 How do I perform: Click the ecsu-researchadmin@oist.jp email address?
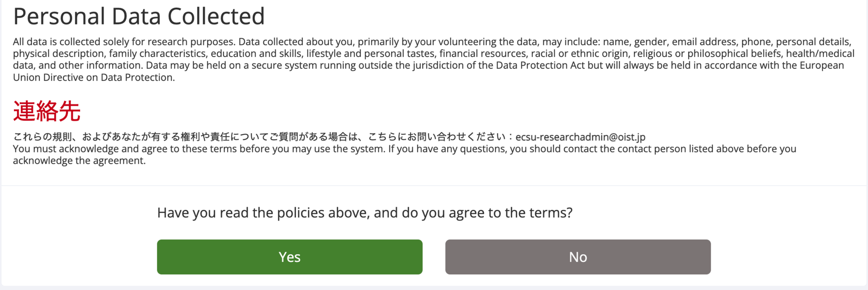click(580, 137)
